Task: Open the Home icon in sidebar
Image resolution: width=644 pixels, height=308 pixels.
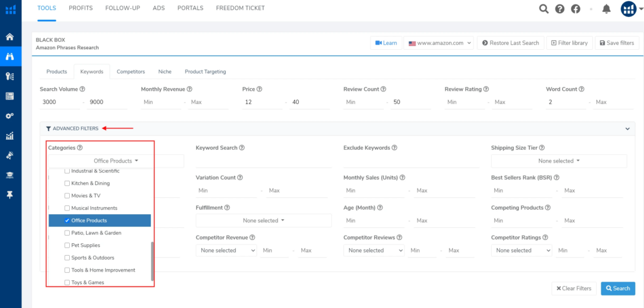Action: pos(10,37)
